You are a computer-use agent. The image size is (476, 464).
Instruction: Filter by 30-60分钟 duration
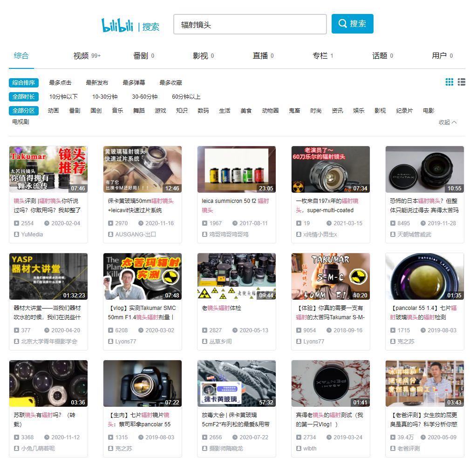[144, 97]
